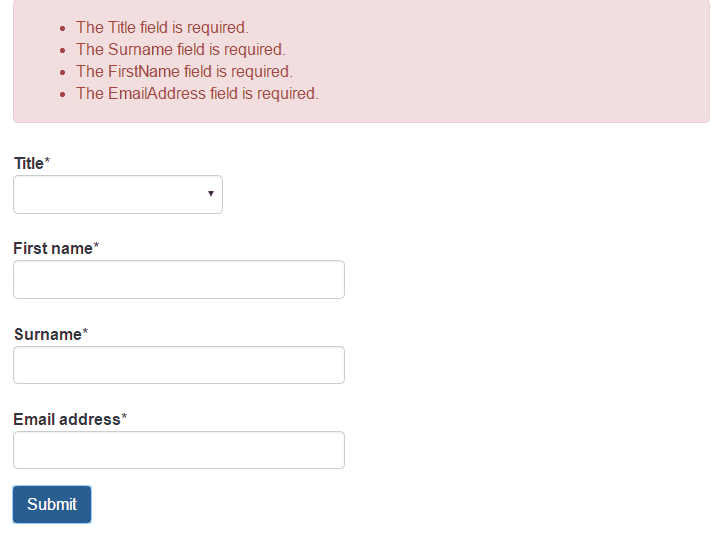Image resolution: width=718 pixels, height=545 pixels.
Task: Click the asterisk after Email address
Action: 124,418
